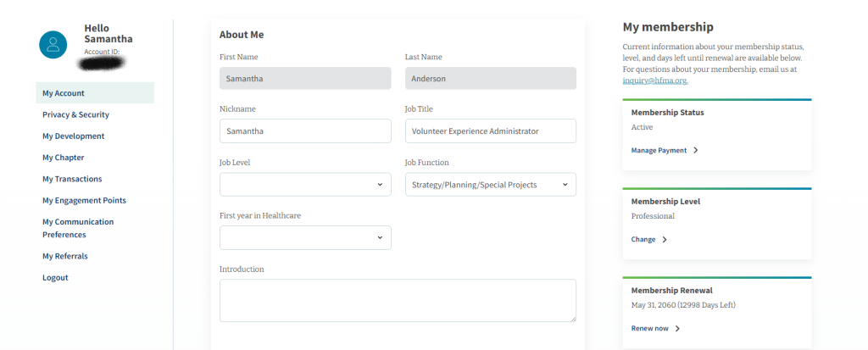
Task: Open My Engagement Points
Action: tap(84, 200)
